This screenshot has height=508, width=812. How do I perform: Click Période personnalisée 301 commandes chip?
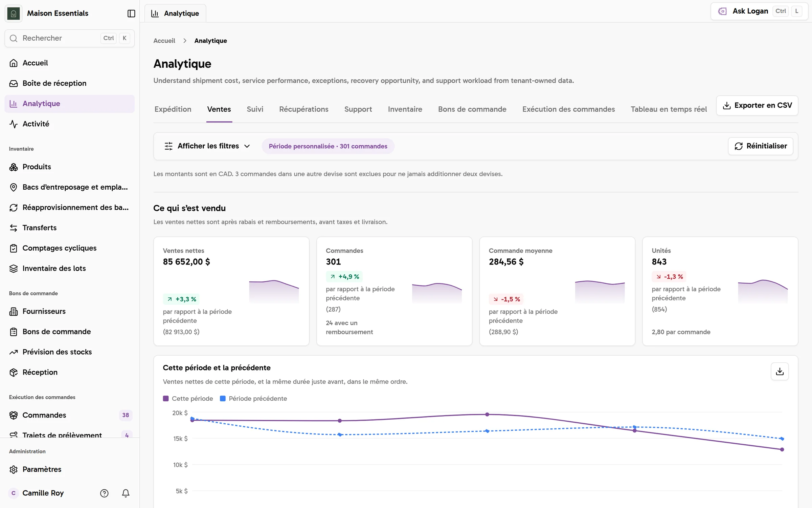click(328, 146)
